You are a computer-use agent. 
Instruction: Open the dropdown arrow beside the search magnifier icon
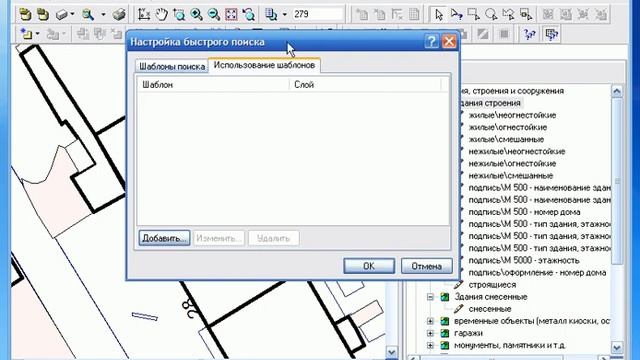[103, 15]
